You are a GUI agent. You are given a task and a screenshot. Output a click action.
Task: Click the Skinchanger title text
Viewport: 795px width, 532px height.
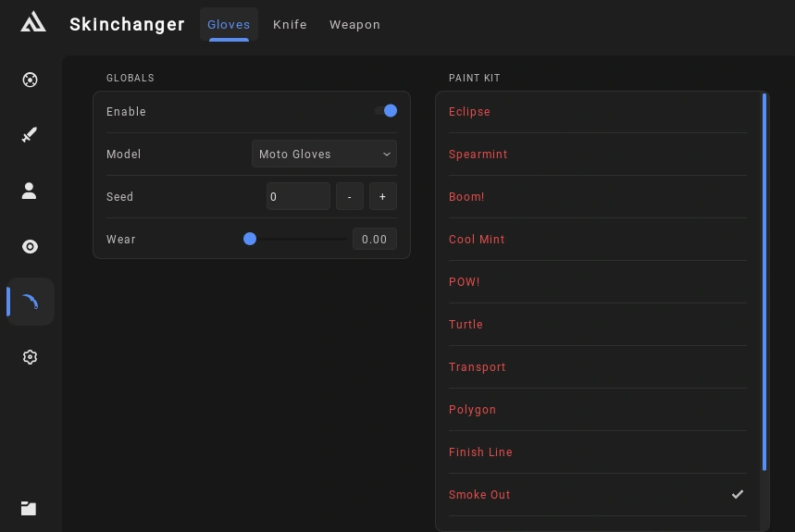pos(127,24)
